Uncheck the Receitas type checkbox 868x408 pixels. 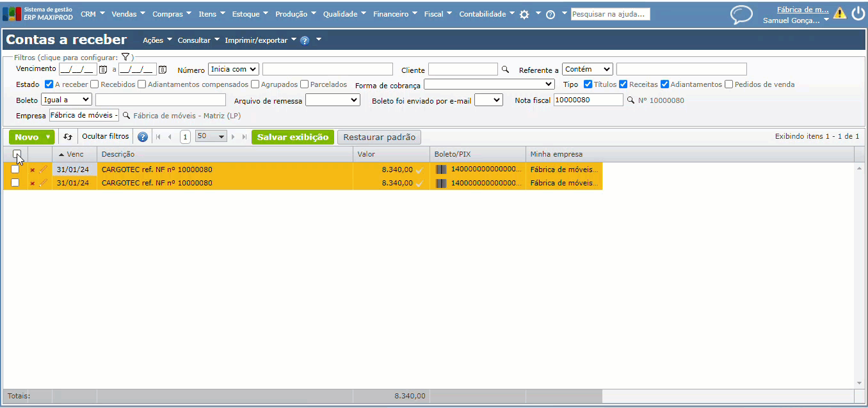[623, 84]
